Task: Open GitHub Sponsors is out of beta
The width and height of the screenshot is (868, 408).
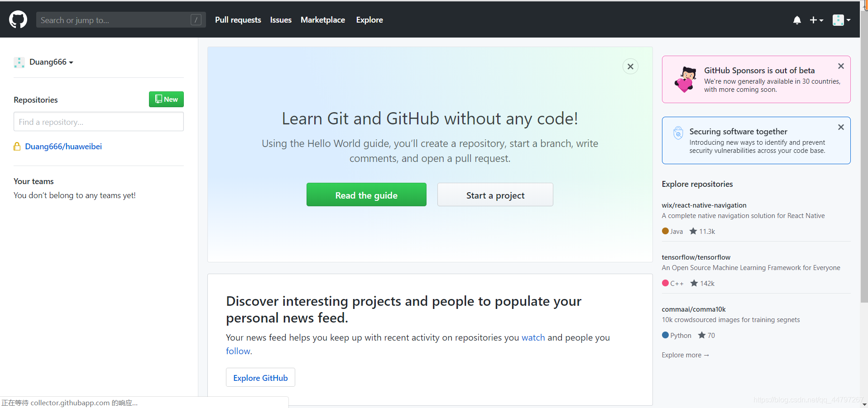Action: point(759,70)
